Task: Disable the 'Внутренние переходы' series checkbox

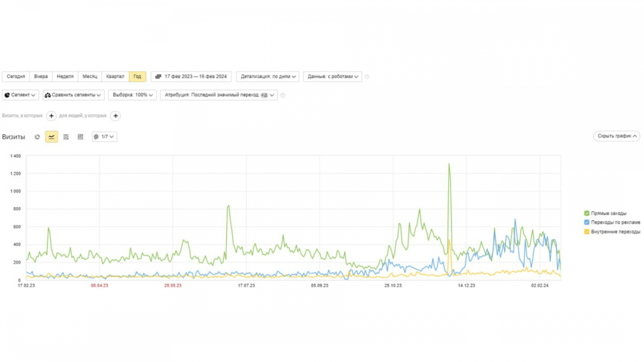Action: (x=587, y=232)
